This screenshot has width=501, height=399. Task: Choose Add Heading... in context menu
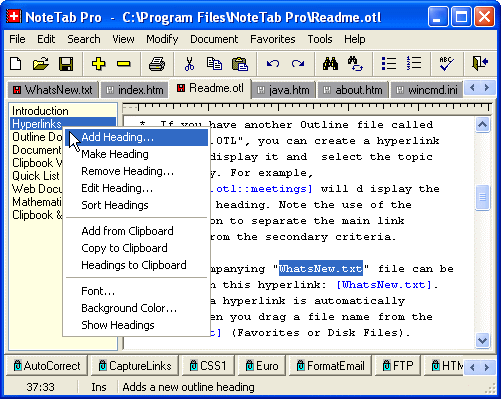pos(136,137)
